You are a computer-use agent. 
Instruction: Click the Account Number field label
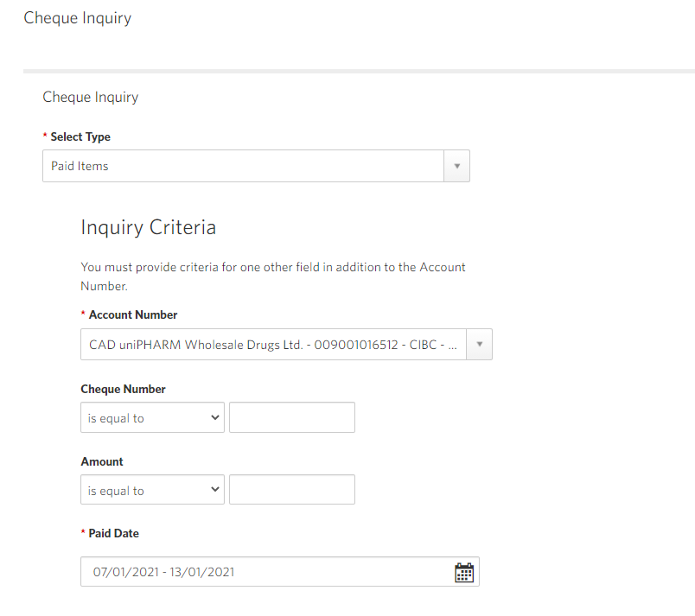point(133,314)
